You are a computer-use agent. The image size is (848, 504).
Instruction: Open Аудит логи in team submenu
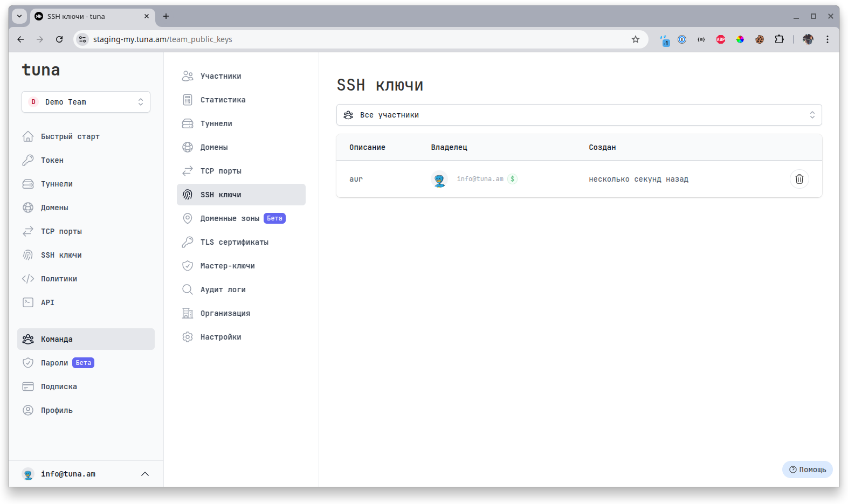point(241,289)
